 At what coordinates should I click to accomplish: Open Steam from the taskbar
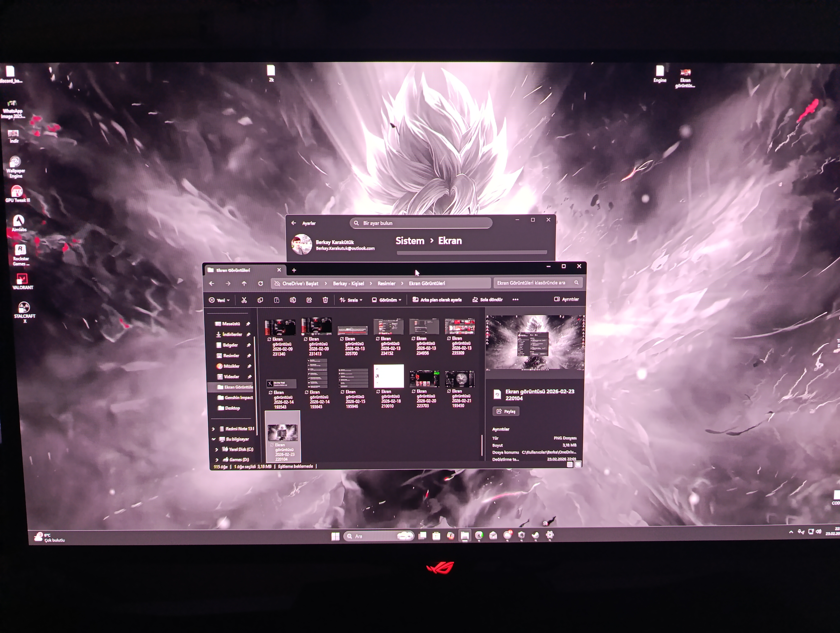tap(535, 535)
